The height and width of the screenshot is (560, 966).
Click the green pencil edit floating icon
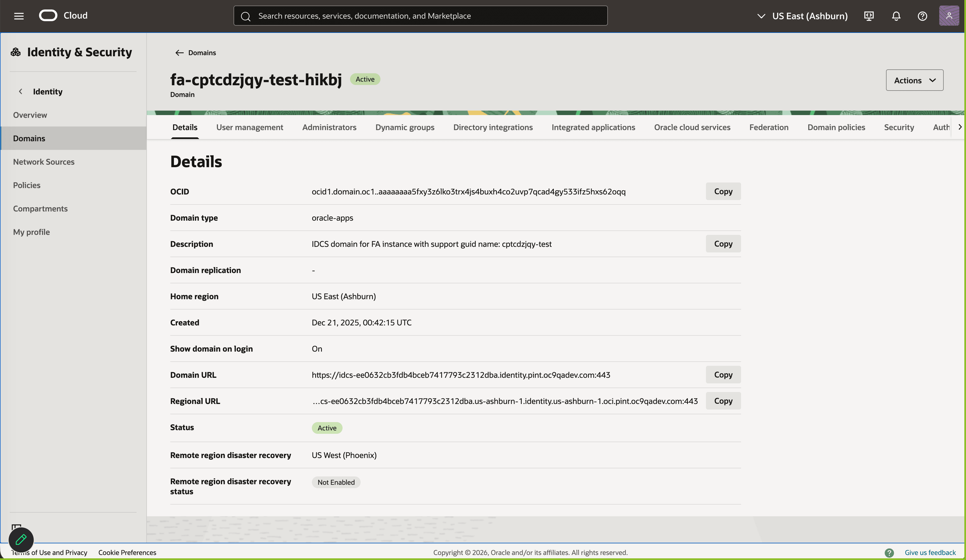tap(21, 540)
